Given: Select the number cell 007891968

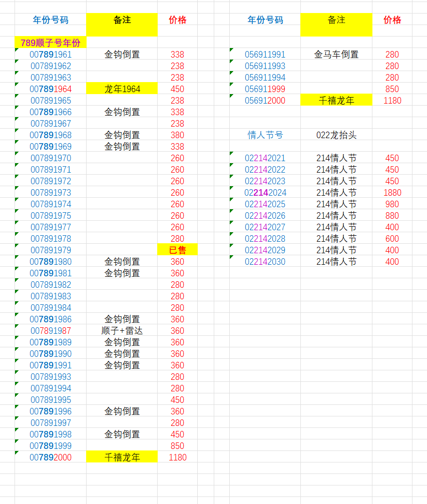Looking at the screenshot, I should [x=51, y=135].
